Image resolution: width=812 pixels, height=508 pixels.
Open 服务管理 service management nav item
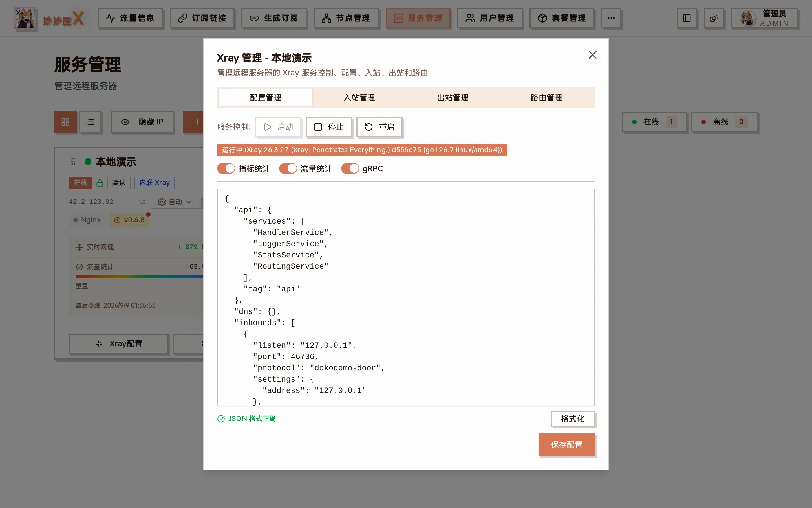click(418, 18)
